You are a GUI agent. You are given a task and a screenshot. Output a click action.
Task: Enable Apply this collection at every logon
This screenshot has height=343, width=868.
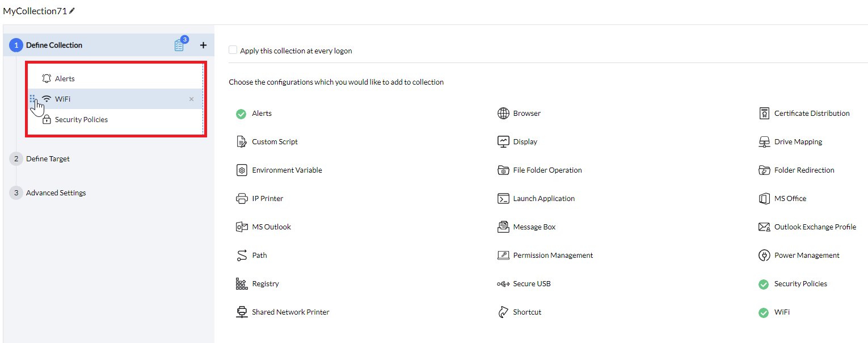[x=233, y=51]
